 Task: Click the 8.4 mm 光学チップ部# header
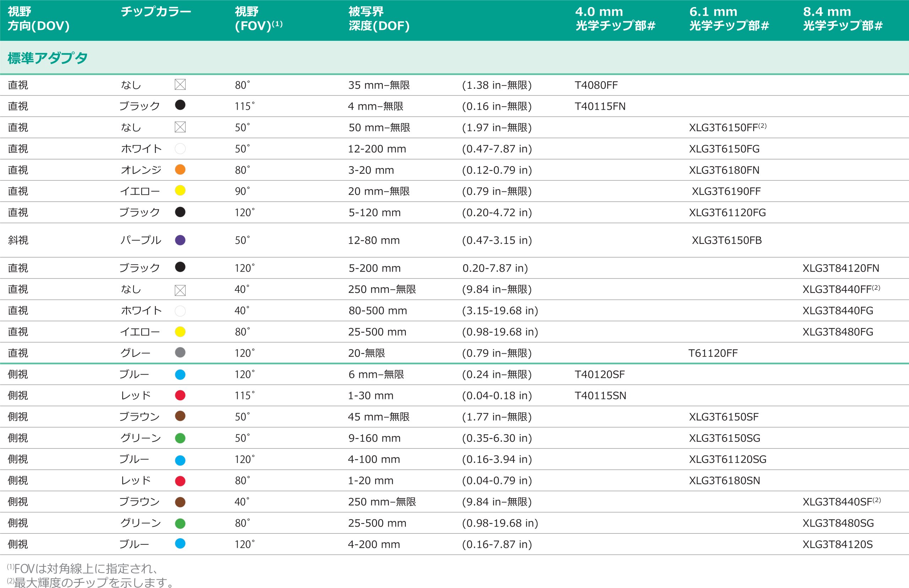click(x=843, y=19)
